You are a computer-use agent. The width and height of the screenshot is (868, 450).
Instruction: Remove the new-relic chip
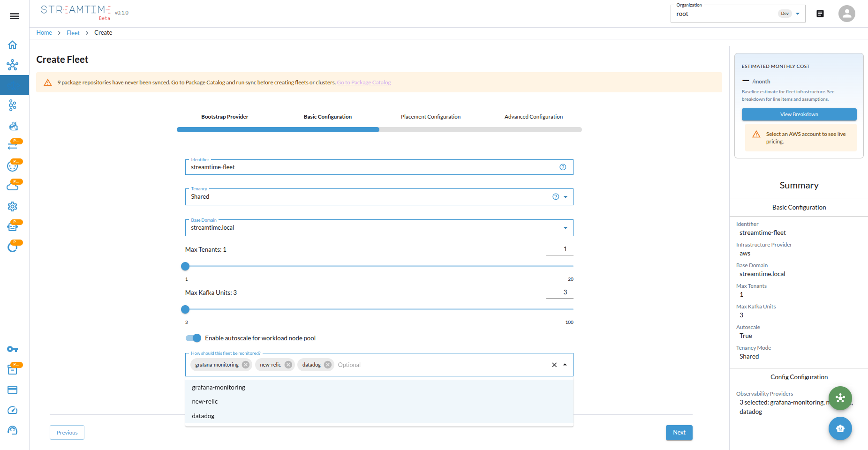[288, 365]
